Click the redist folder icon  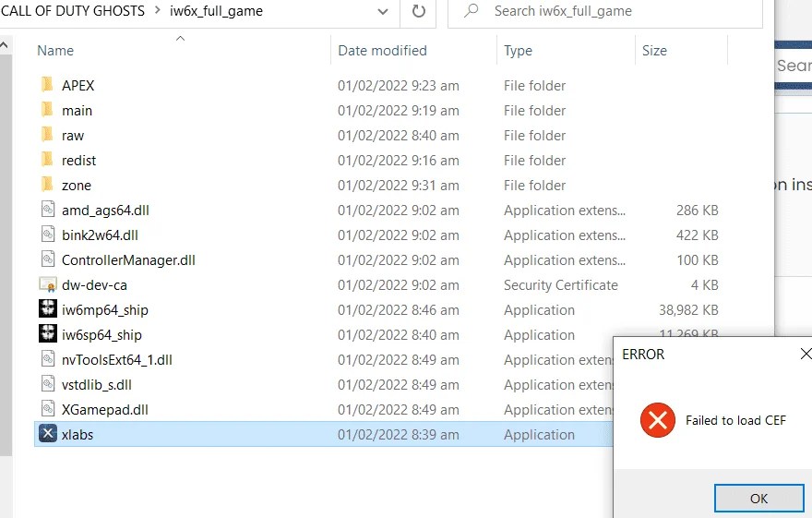pyautogui.click(x=47, y=159)
